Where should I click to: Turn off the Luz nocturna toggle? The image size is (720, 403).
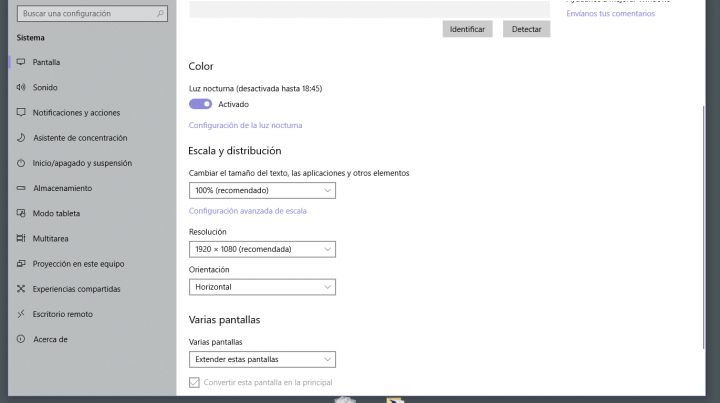pyautogui.click(x=200, y=104)
